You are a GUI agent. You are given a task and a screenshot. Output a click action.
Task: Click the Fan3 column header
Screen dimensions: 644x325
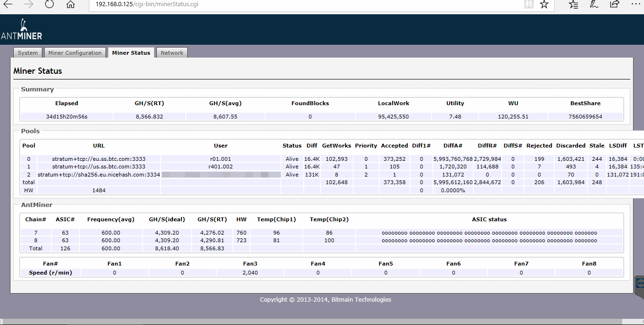pyautogui.click(x=250, y=263)
